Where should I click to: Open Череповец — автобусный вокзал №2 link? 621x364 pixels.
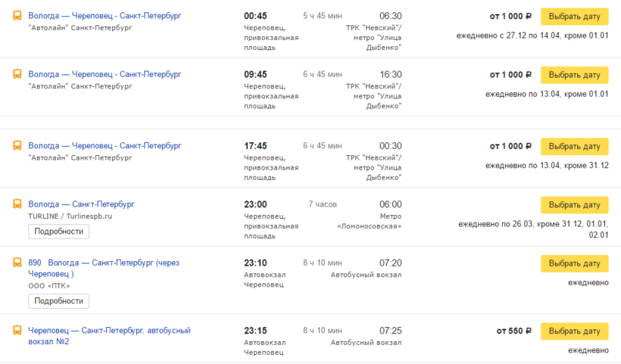[109, 336]
